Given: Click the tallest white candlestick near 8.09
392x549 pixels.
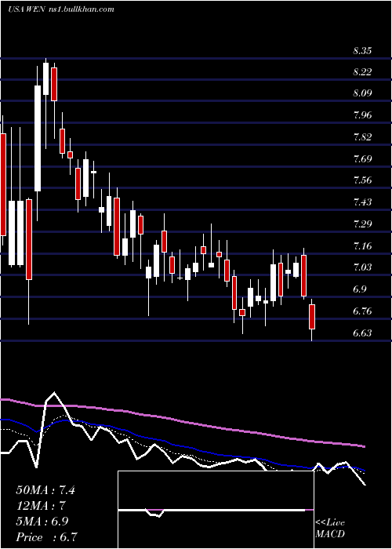Looking at the screenshot, I should 38,138.
